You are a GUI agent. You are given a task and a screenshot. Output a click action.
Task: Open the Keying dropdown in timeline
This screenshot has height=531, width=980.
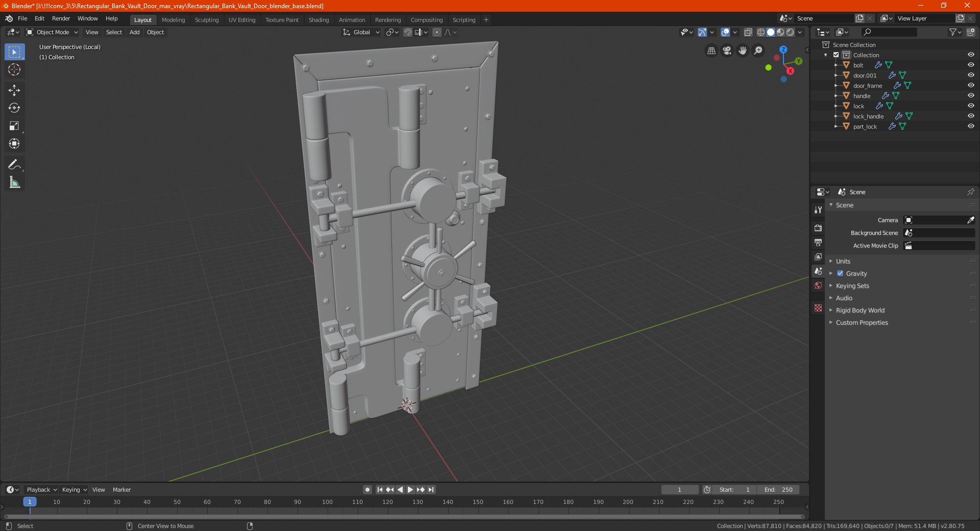click(x=75, y=490)
